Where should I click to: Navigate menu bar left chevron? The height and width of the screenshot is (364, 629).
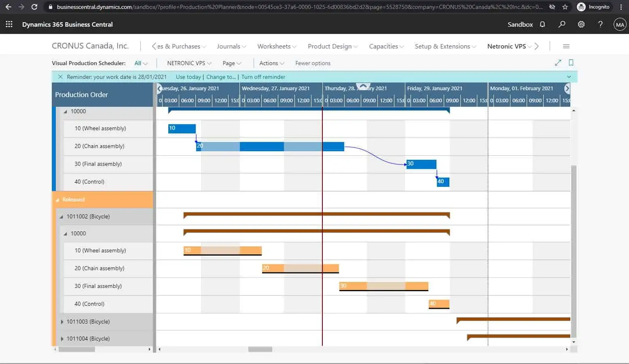[x=154, y=46]
